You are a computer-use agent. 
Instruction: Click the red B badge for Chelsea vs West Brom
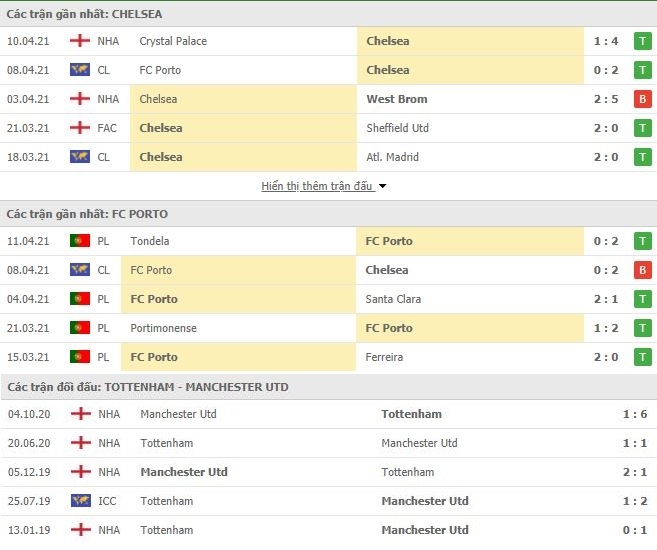(x=642, y=99)
